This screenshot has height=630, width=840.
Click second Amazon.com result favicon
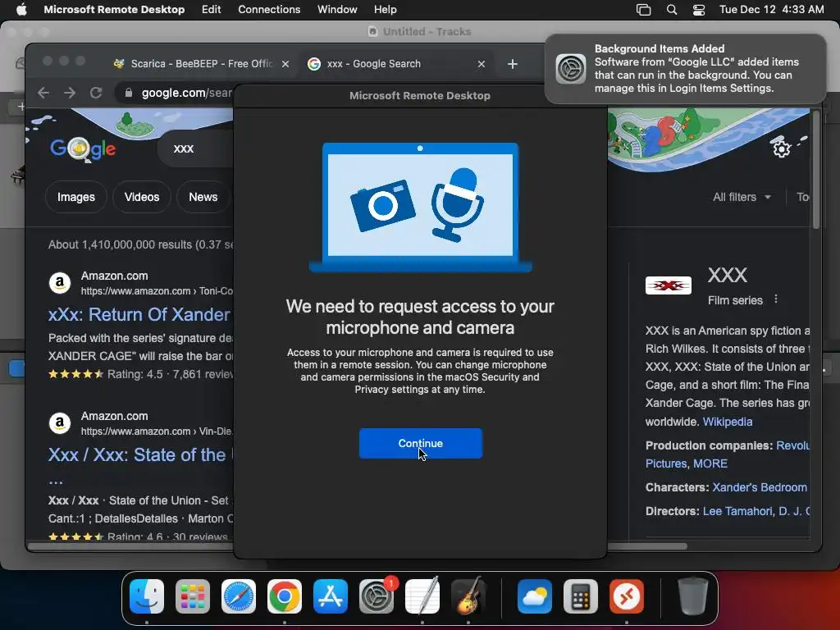coord(60,422)
